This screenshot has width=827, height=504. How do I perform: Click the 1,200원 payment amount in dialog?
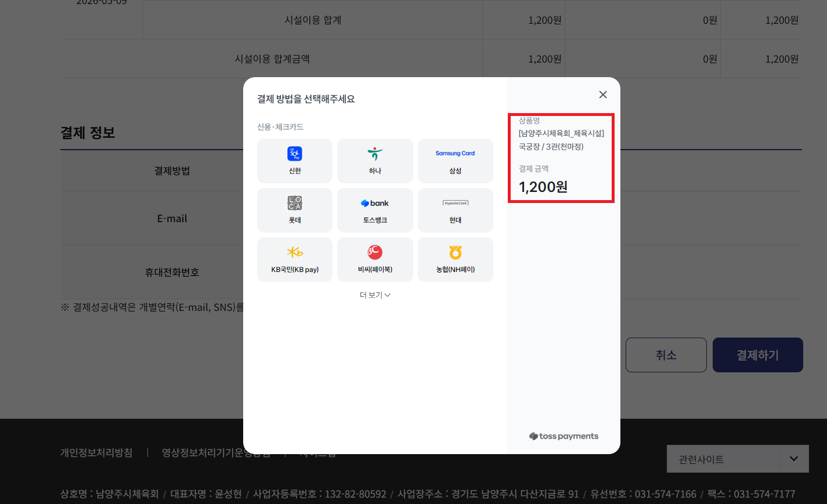(x=543, y=187)
